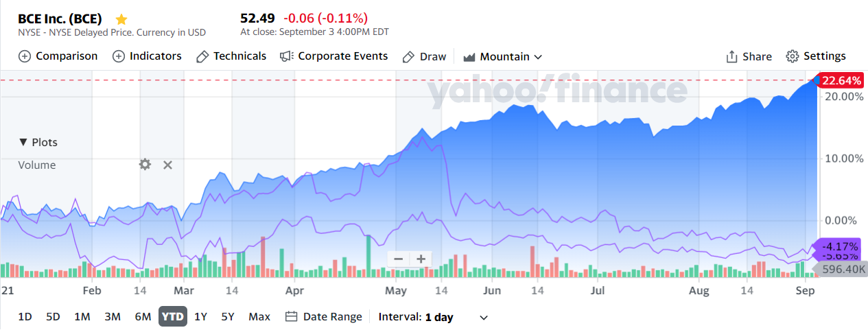Zoom out the chart with minus
The height and width of the screenshot is (330, 868).
399,259
